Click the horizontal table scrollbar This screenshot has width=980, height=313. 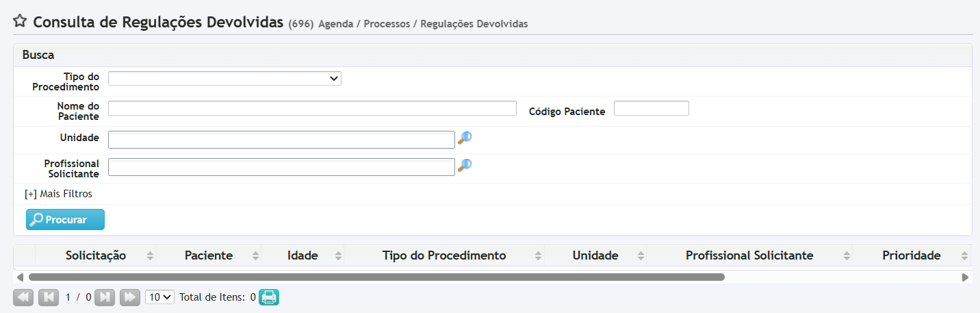[x=376, y=277]
